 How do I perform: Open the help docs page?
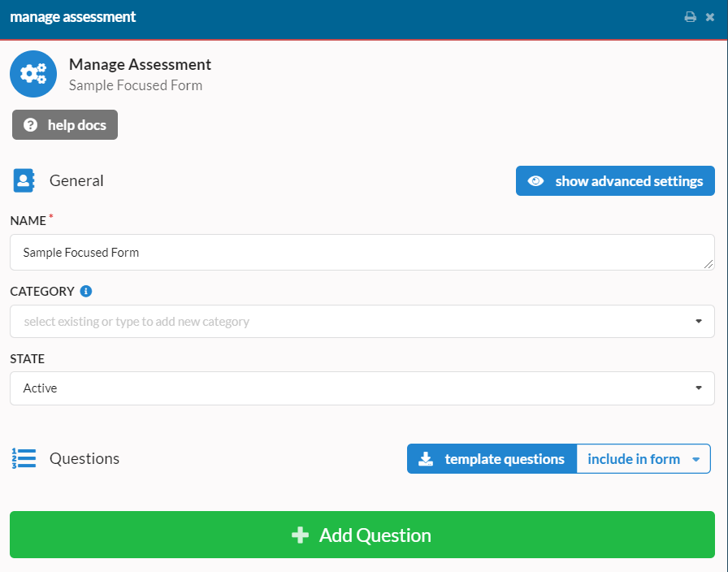point(64,124)
